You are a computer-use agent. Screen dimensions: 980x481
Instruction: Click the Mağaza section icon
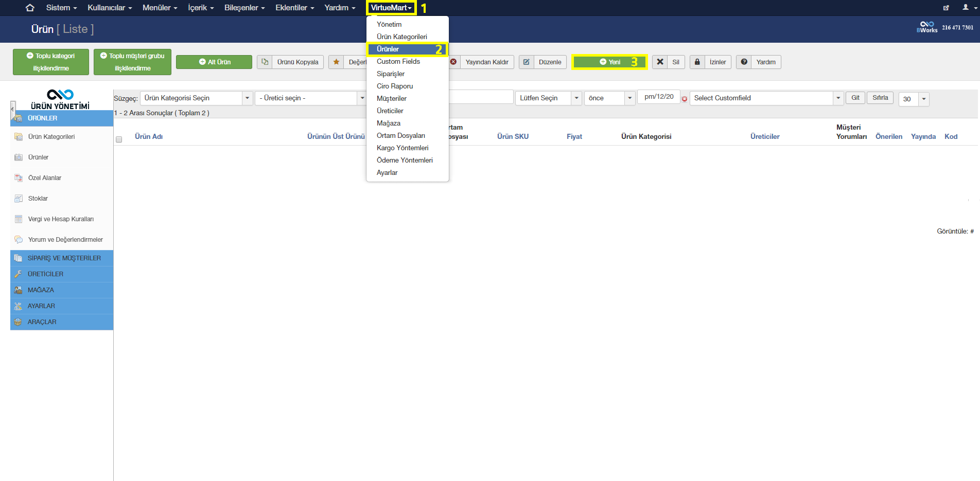click(18, 290)
